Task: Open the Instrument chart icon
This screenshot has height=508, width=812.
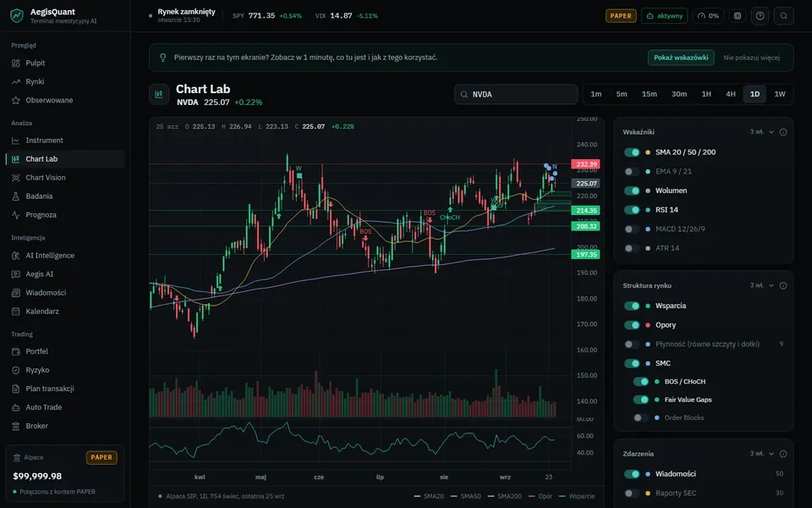Action: [x=15, y=141]
